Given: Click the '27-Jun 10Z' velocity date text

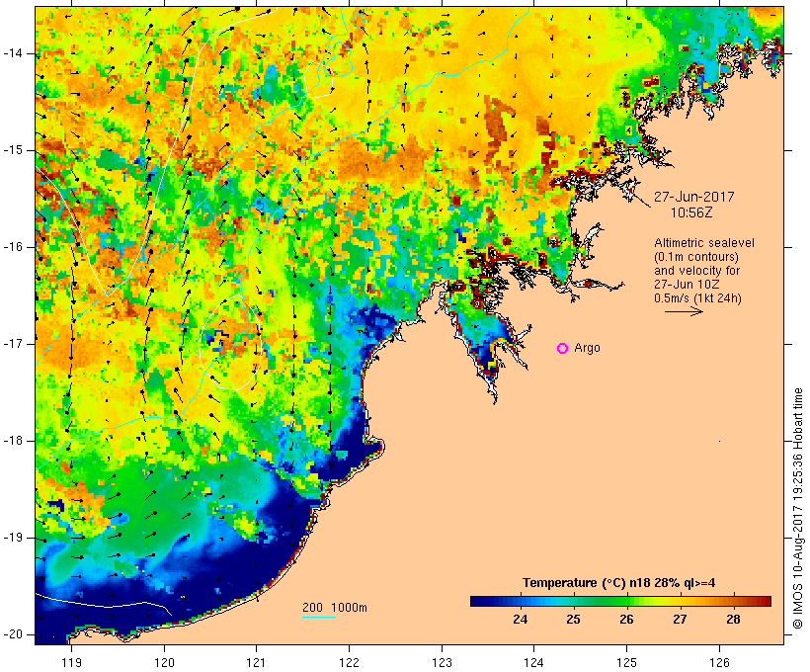Looking at the screenshot, I should pyautogui.click(x=688, y=285).
